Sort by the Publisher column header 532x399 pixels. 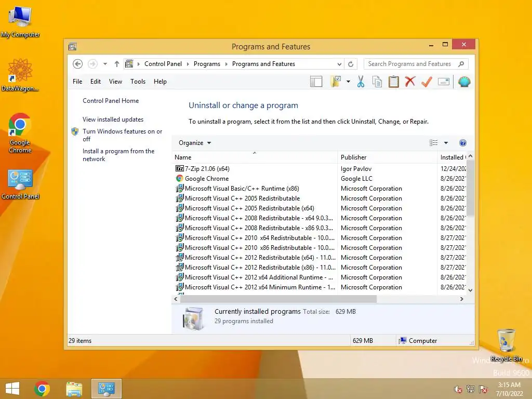tap(388, 157)
